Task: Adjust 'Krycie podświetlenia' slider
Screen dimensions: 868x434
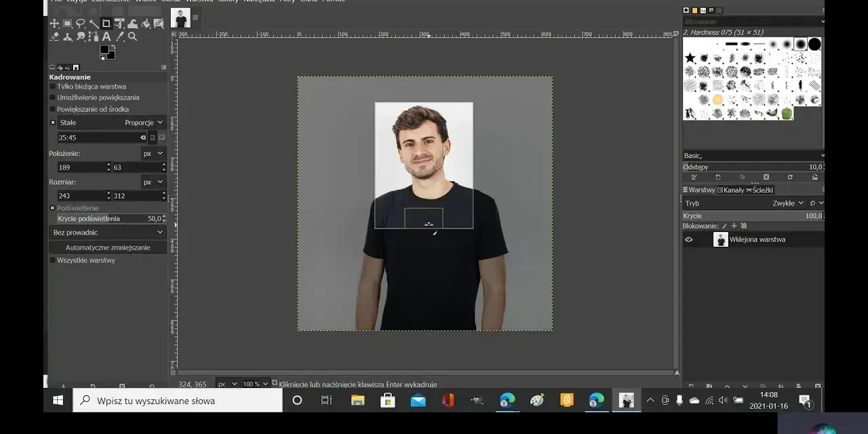Action: point(111,218)
